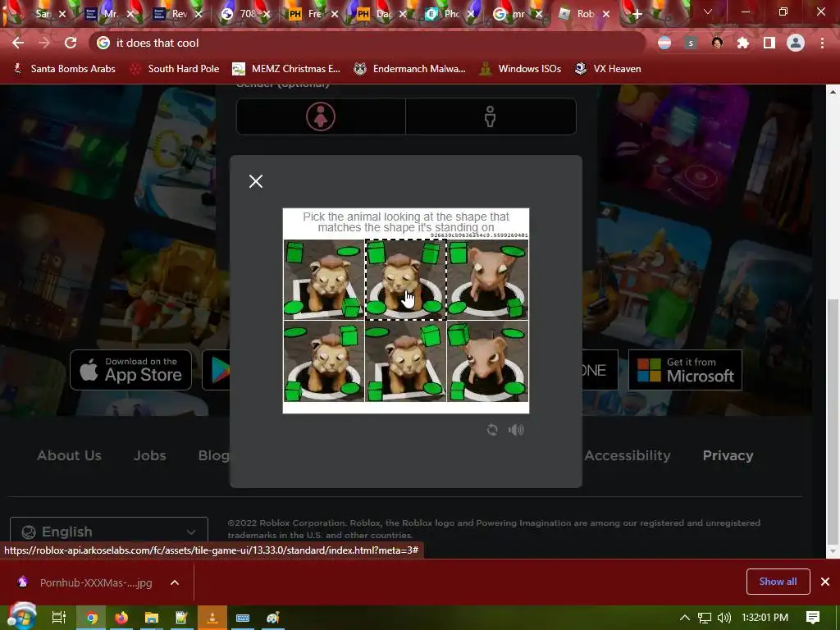Open the South Hard Pole bookmark
Viewport: 840px width, 630px height.
click(175, 69)
